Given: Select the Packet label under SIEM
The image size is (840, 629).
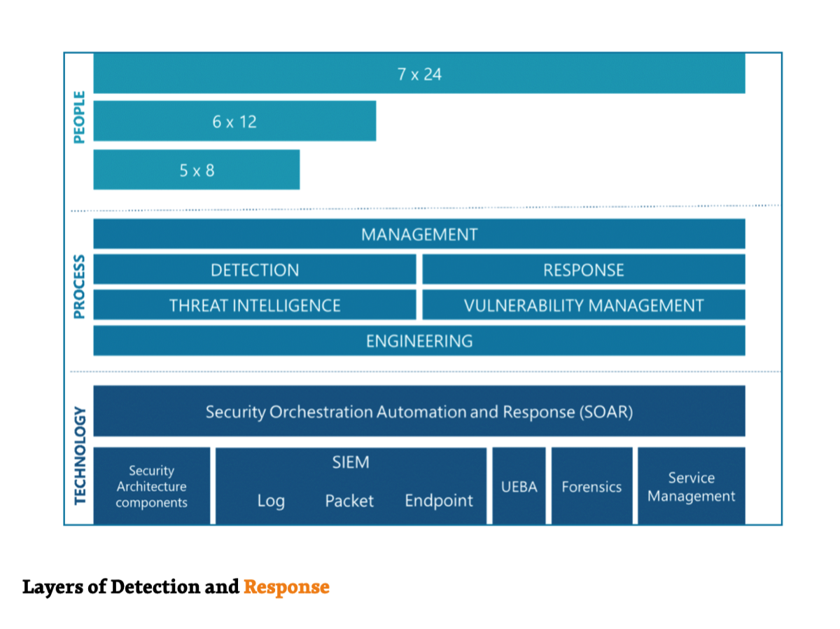Looking at the screenshot, I should point(349,501).
